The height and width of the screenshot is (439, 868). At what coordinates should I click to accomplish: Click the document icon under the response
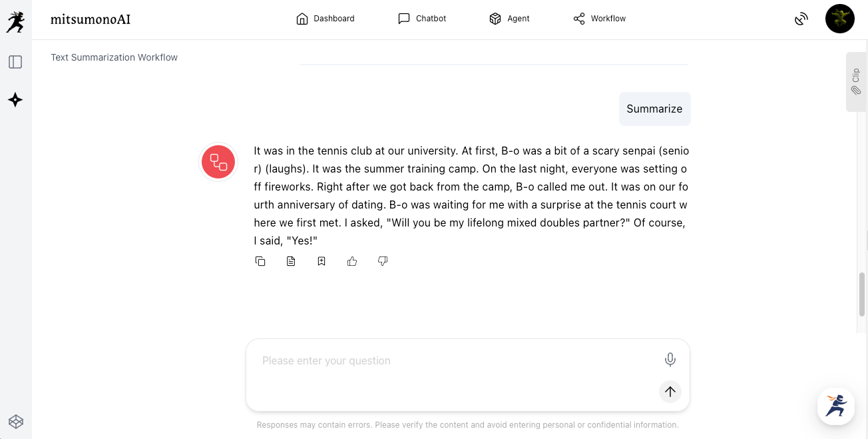(x=291, y=261)
